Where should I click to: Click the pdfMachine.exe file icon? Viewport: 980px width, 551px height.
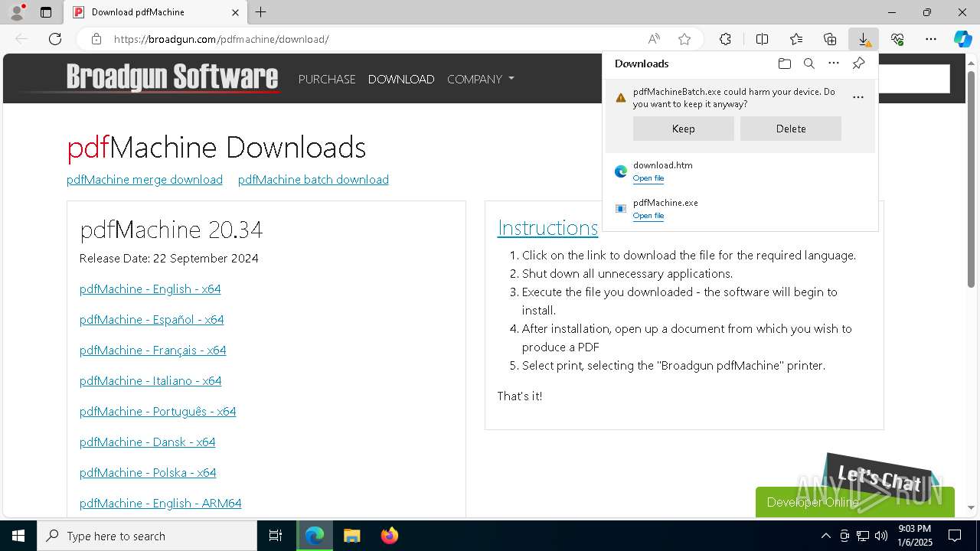pyautogui.click(x=621, y=209)
